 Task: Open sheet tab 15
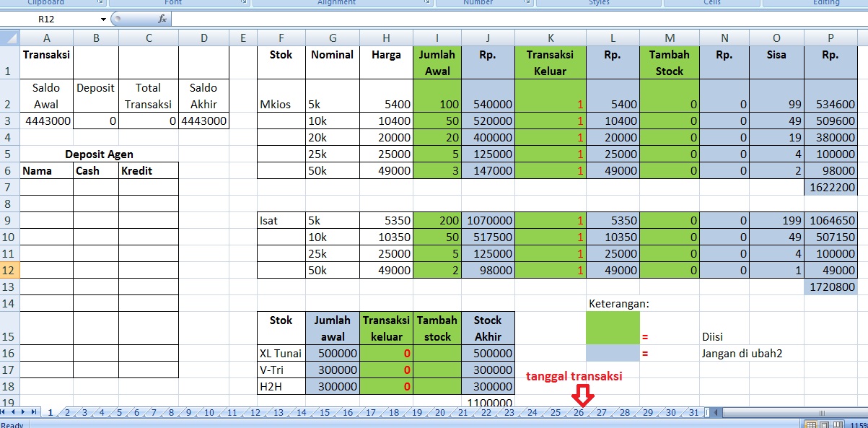click(x=324, y=412)
